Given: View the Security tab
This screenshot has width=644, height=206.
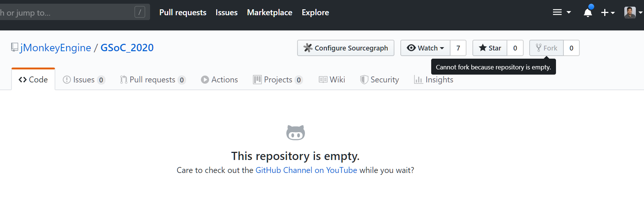Looking at the screenshot, I should point(380,80).
